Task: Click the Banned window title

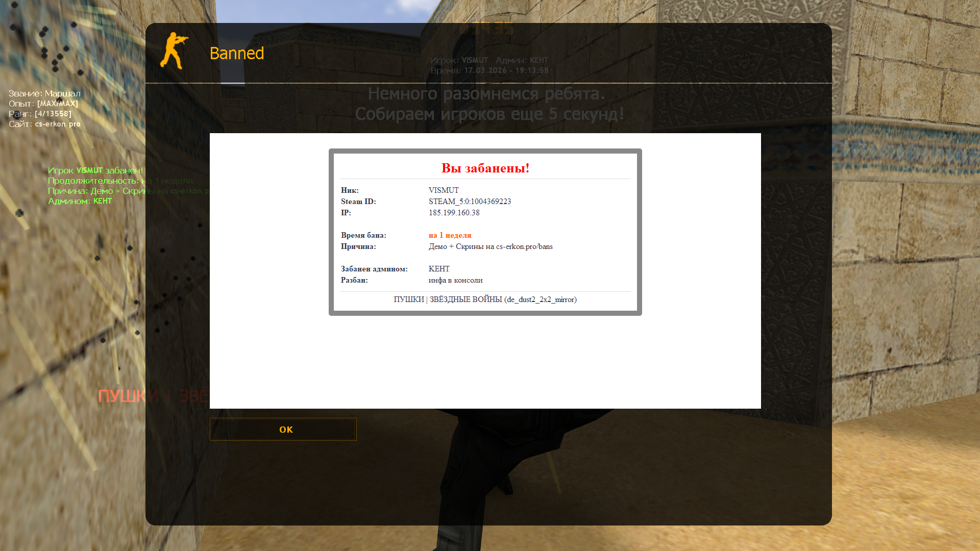Action: (x=236, y=53)
